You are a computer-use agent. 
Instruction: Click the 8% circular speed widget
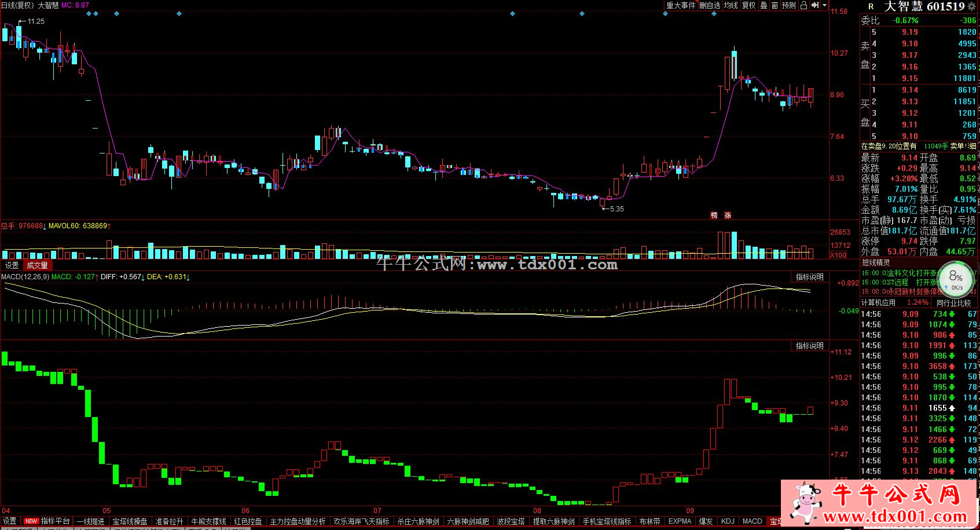click(956, 279)
